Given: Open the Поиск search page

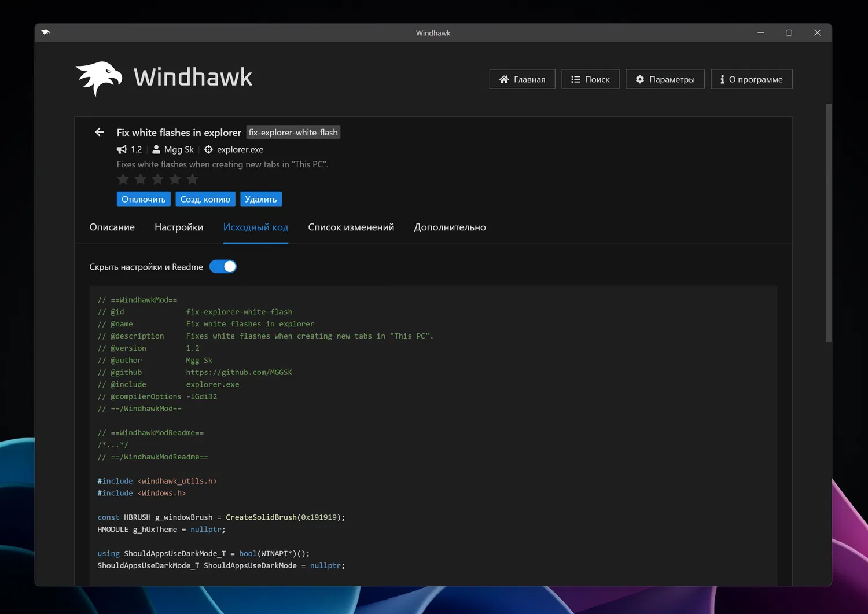Looking at the screenshot, I should point(590,79).
